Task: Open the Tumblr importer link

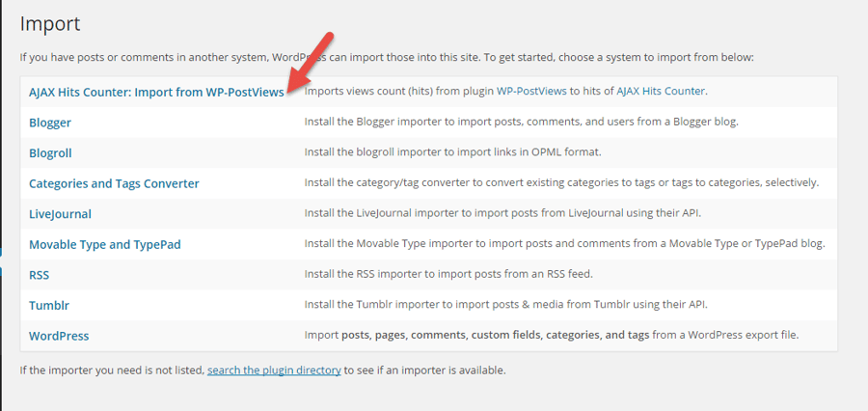Action: (x=49, y=305)
